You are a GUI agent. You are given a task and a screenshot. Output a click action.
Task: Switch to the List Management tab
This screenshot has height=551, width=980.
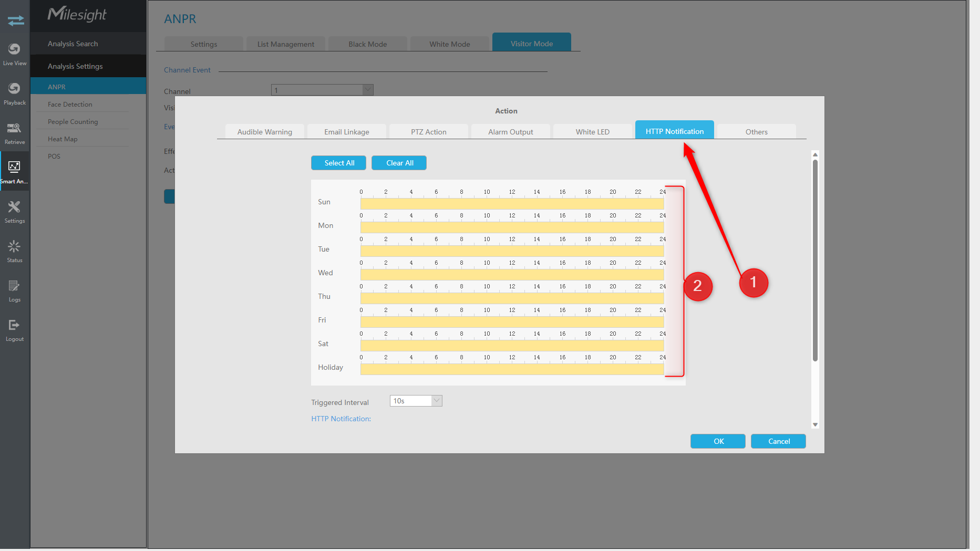286,44
